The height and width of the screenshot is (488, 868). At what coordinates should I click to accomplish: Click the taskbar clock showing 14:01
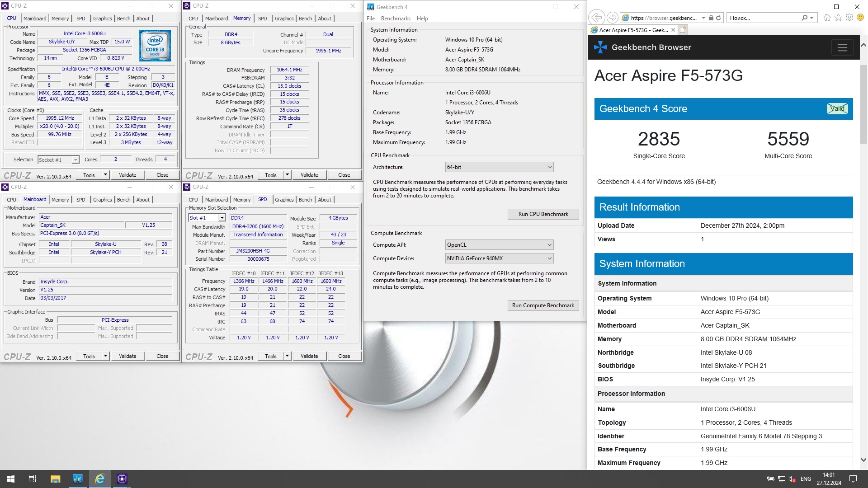[829, 479]
